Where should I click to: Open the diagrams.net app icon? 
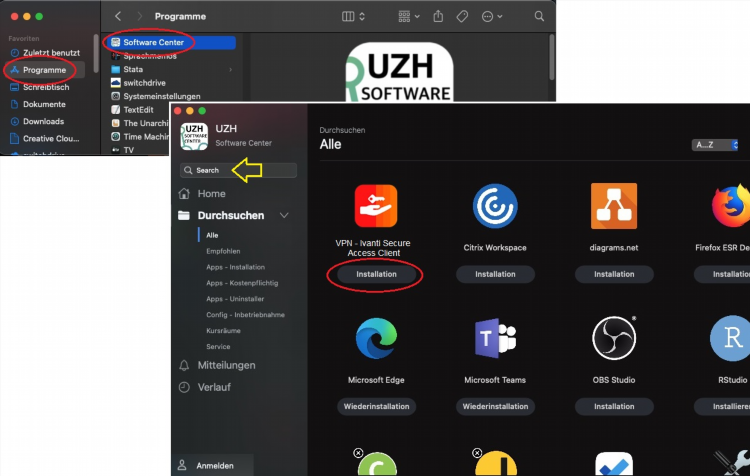point(614,206)
